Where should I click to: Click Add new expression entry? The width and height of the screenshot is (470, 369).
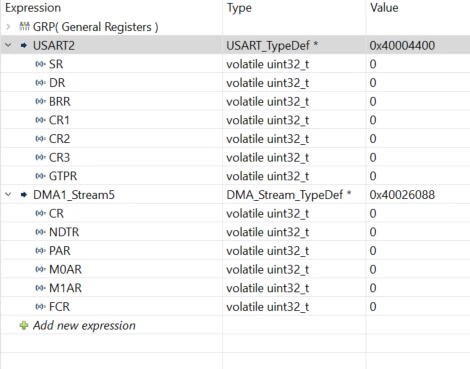[x=84, y=325]
